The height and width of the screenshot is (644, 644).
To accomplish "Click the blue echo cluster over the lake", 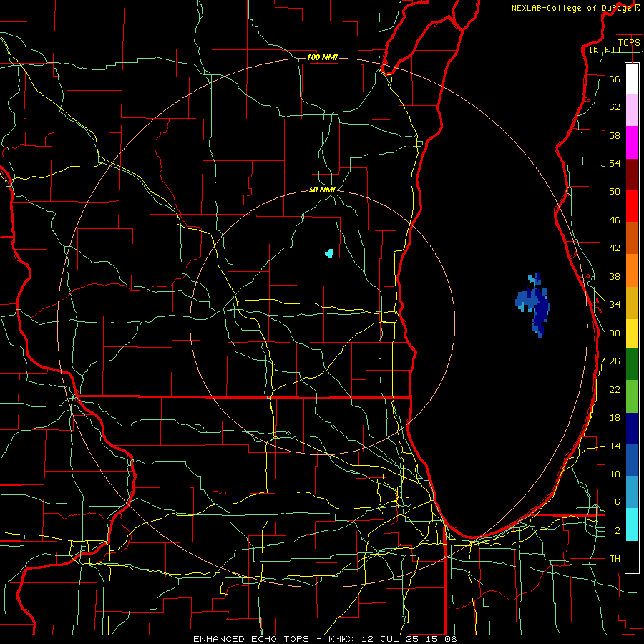I will pos(532,305).
